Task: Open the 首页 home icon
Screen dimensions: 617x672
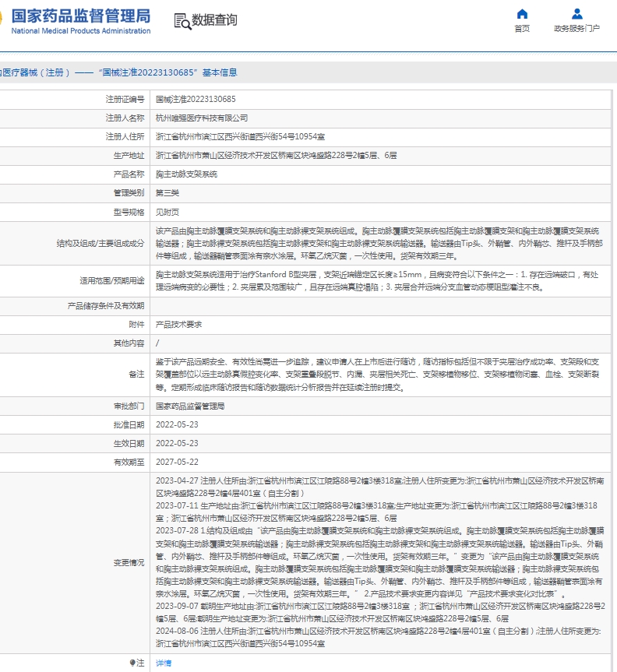Action: coord(522,14)
